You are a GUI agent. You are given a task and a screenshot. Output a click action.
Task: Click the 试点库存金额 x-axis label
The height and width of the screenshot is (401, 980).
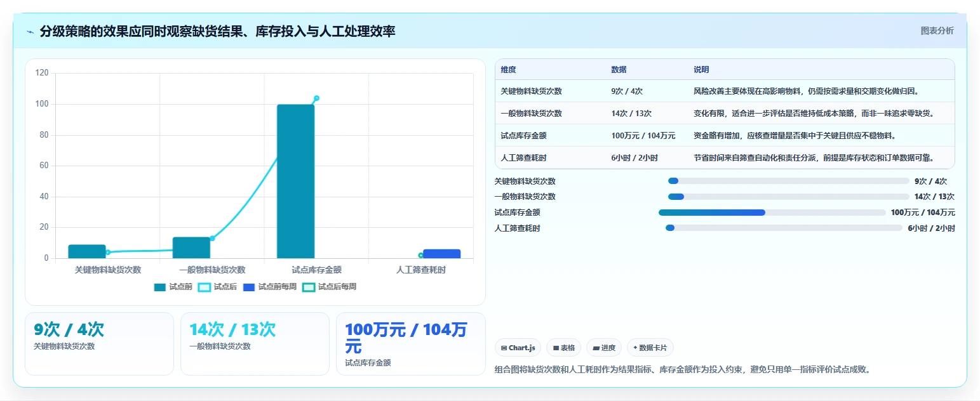pos(316,270)
